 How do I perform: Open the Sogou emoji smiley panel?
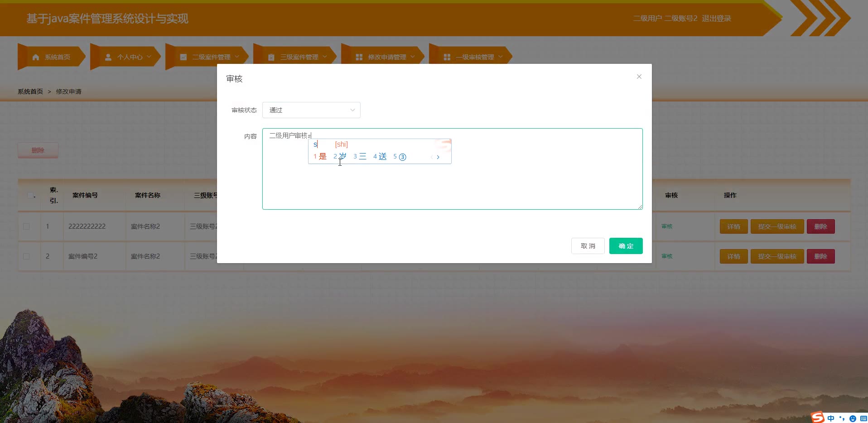[x=853, y=418]
